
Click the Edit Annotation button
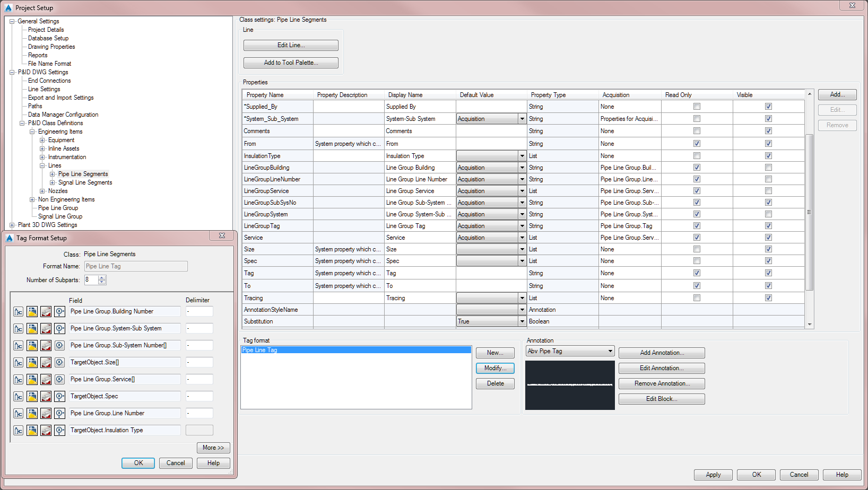coord(661,367)
